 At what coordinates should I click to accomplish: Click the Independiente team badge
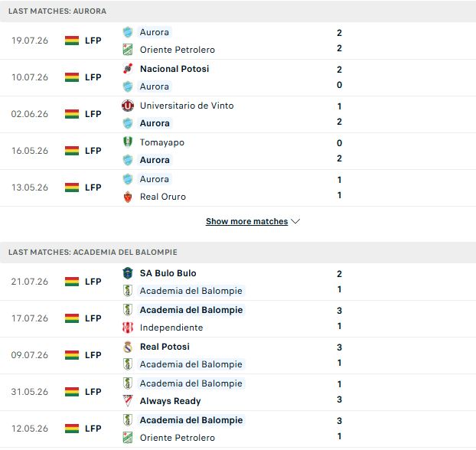click(x=128, y=328)
